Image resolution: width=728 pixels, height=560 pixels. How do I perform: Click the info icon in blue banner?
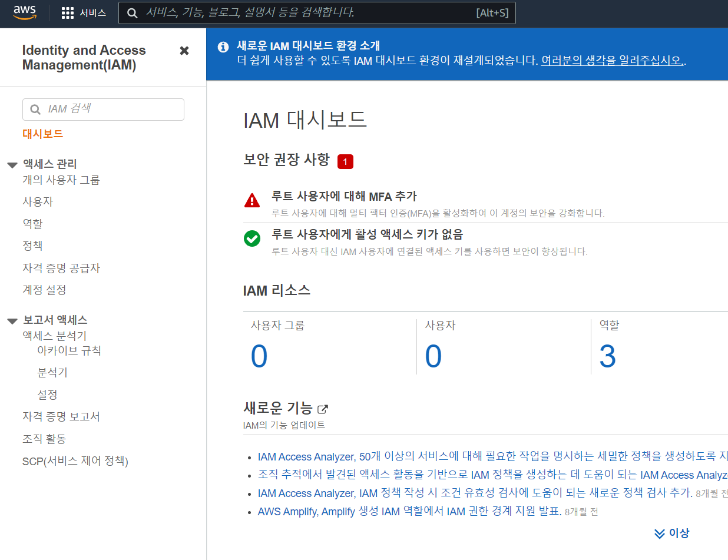click(223, 47)
